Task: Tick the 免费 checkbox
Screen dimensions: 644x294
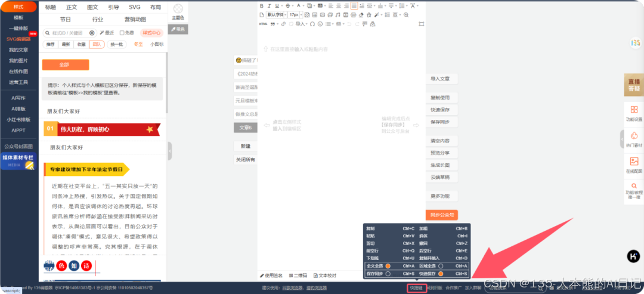Action: tap(122, 33)
